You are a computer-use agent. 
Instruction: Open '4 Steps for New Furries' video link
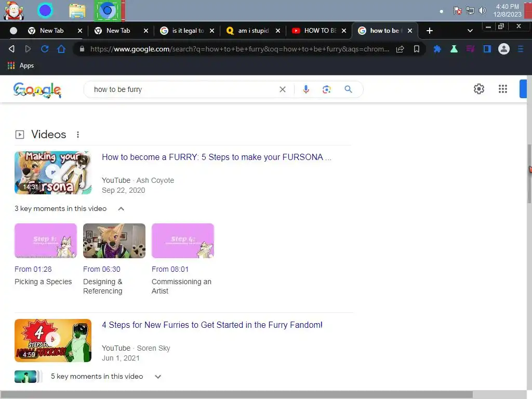tap(212, 325)
